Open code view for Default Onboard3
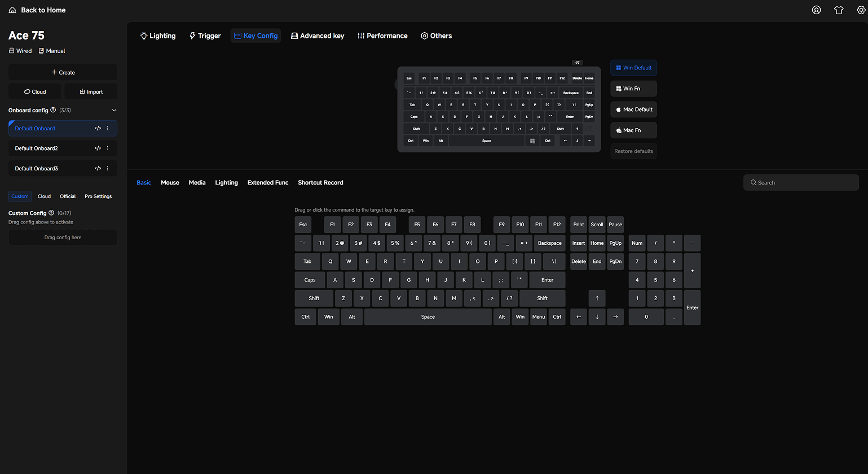Viewport: 868px width, 474px height. tap(98, 168)
